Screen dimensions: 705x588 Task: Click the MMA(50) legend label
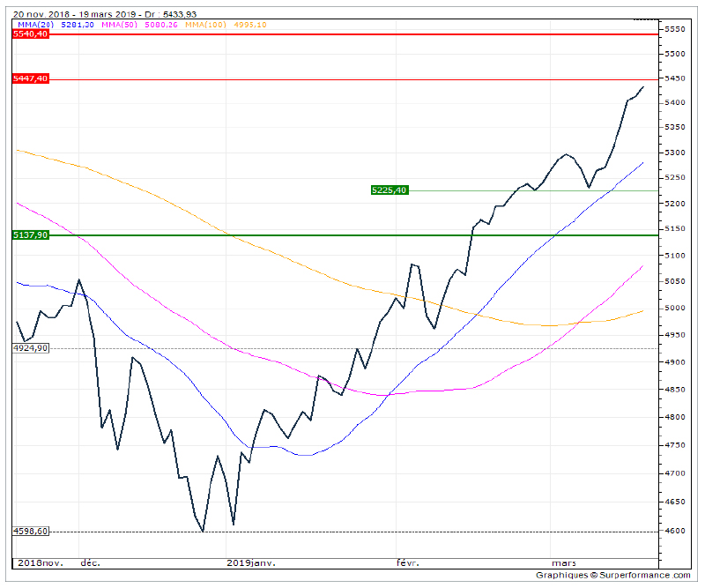coord(119,25)
